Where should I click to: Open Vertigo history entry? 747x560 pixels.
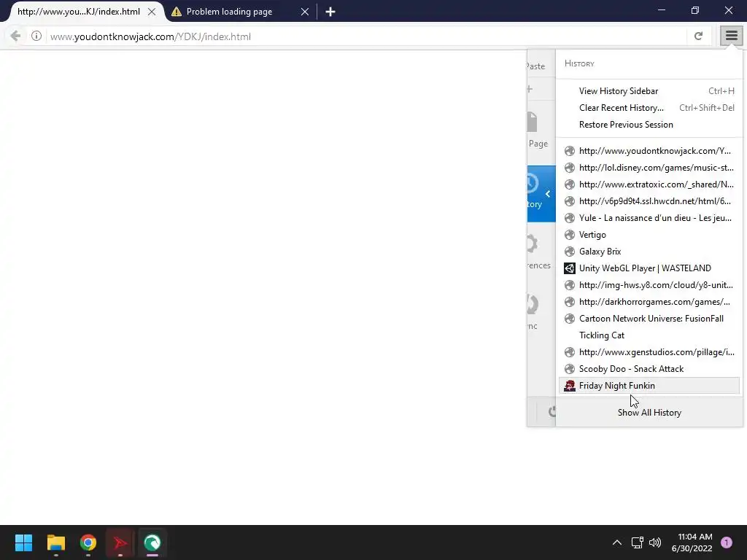coord(649,235)
